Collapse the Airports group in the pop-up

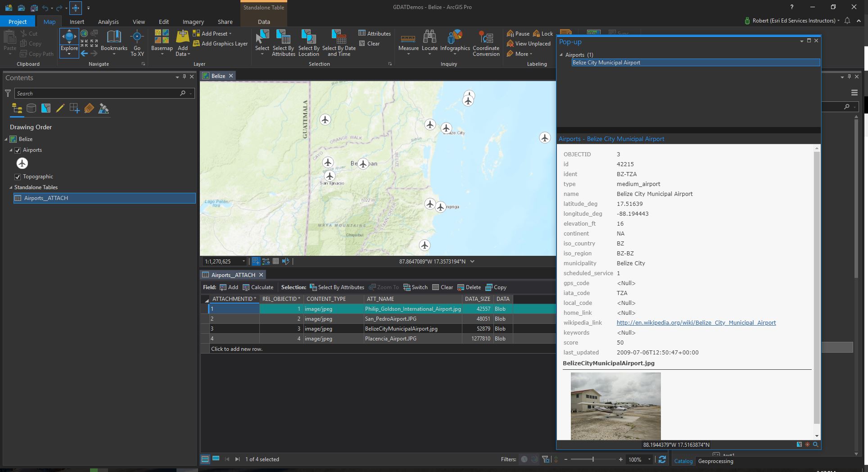pos(561,54)
